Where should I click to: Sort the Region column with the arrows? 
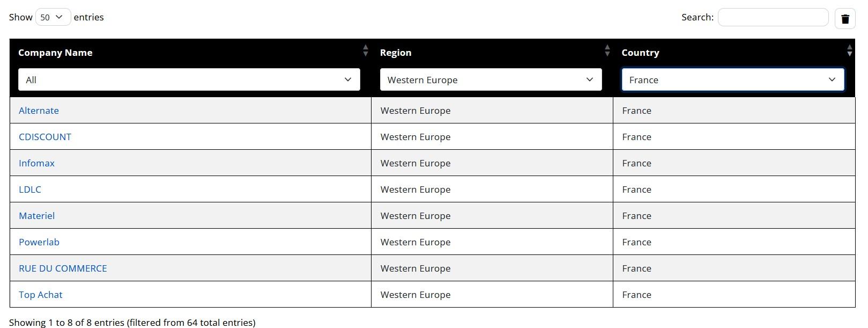coord(607,51)
